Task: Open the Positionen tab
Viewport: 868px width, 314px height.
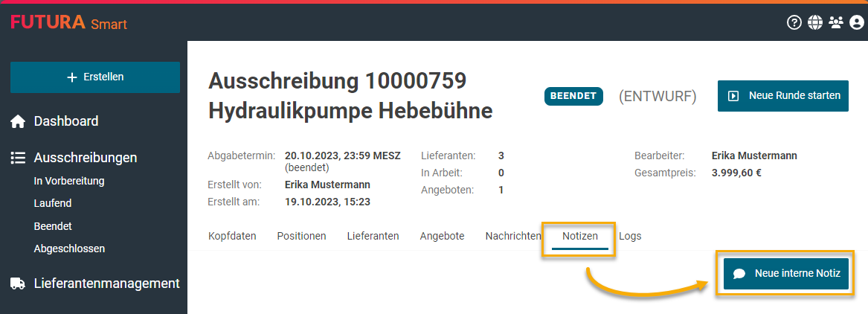Action: (x=301, y=236)
